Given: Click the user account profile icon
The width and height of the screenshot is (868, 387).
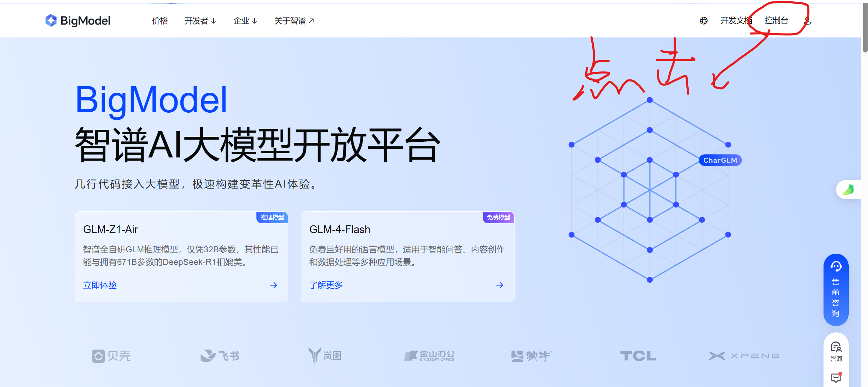Looking at the screenshot, I should click(x=807, y=21).
